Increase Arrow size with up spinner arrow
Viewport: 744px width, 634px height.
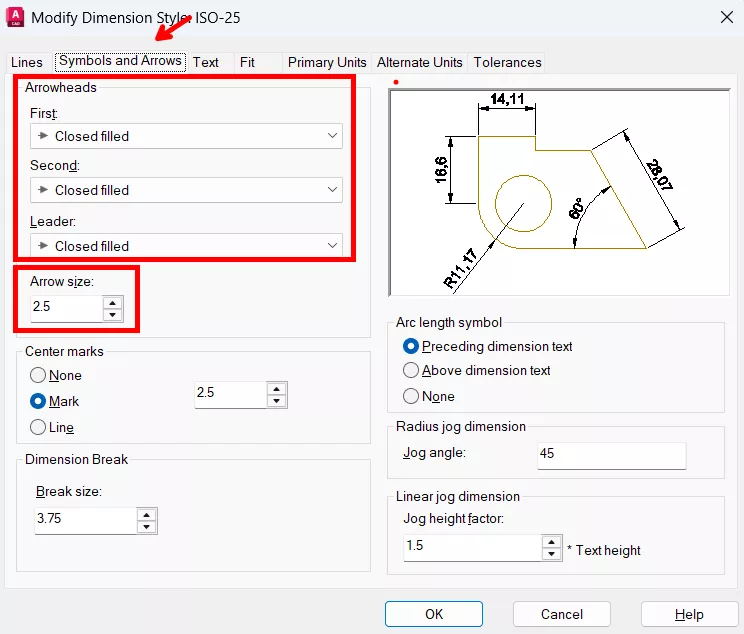113,301
